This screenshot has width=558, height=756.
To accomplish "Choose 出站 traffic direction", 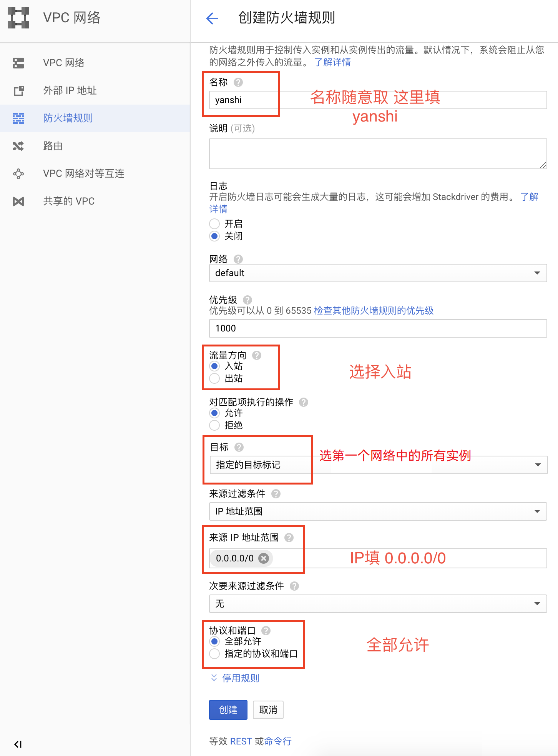I will (214, 378).
